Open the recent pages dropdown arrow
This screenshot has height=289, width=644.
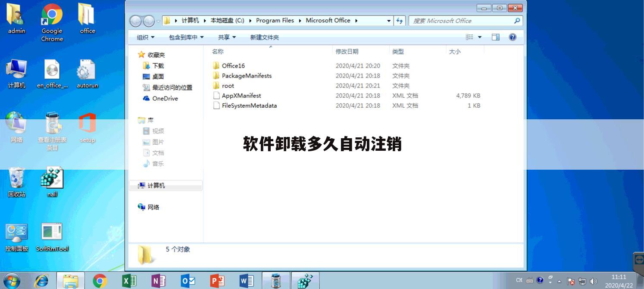click(158, 21)
